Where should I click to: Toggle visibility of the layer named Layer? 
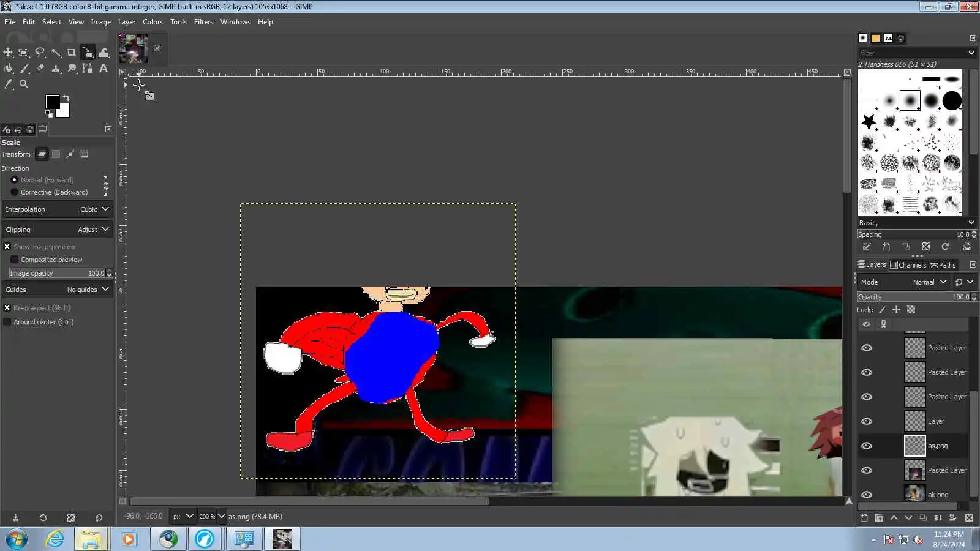tap(867, 421)
